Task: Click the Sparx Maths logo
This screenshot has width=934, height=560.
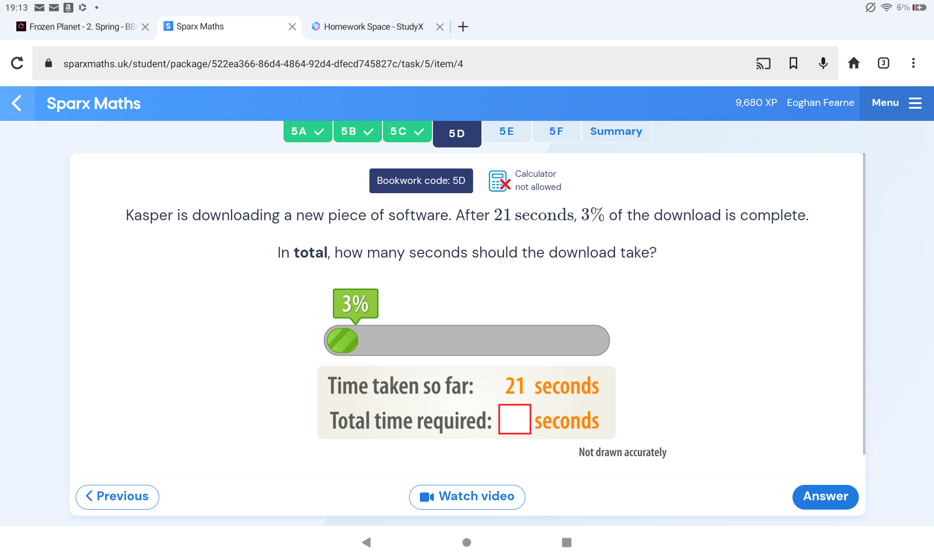Action: pos(93,103)
